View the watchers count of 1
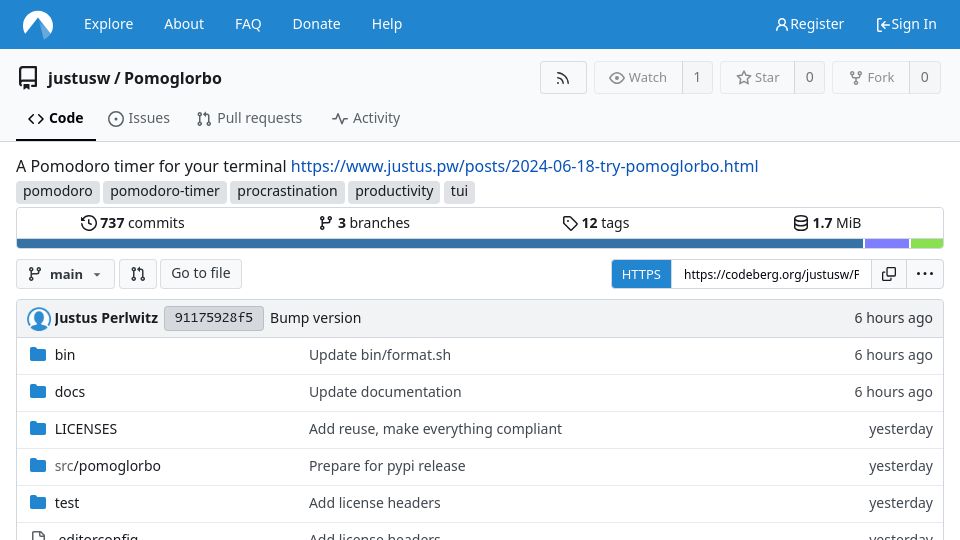 pyautogui.click(x=697, y=78)
